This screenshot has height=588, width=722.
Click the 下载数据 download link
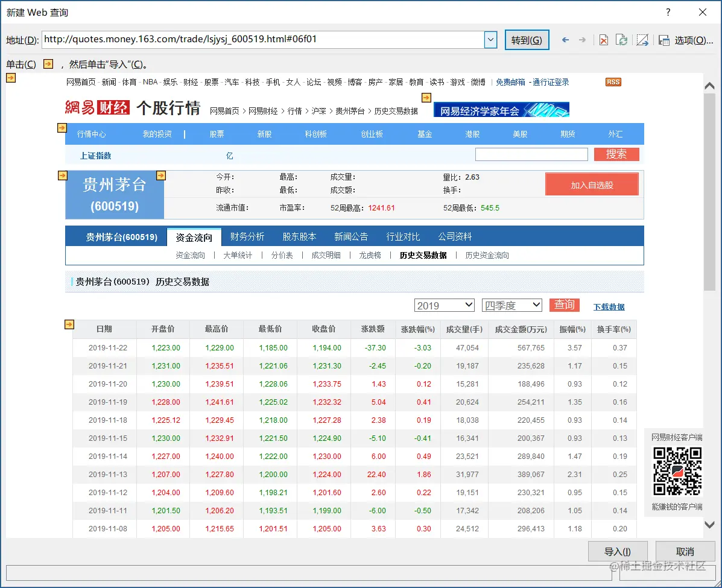click(609, 306)
